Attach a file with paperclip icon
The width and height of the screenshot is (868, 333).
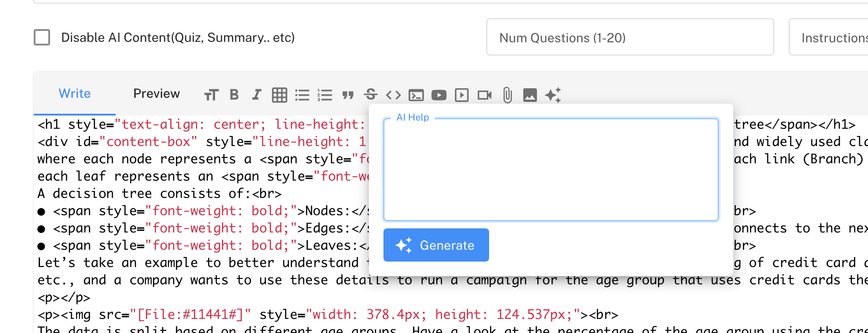(507, 95)
